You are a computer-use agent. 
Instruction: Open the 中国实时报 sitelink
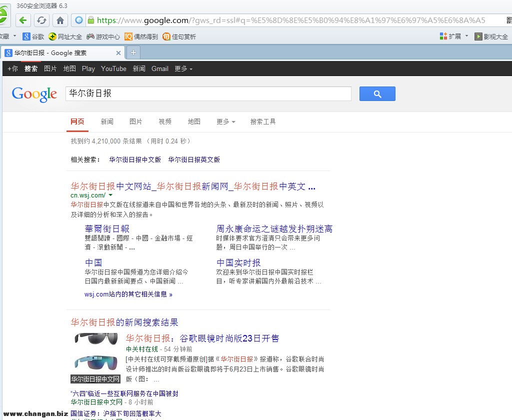(x=238, y=263)
